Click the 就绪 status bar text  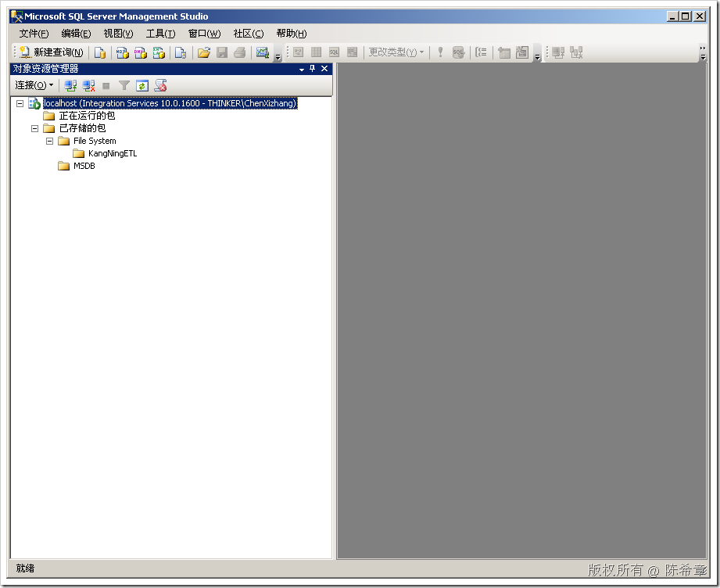tap(25, 568)
